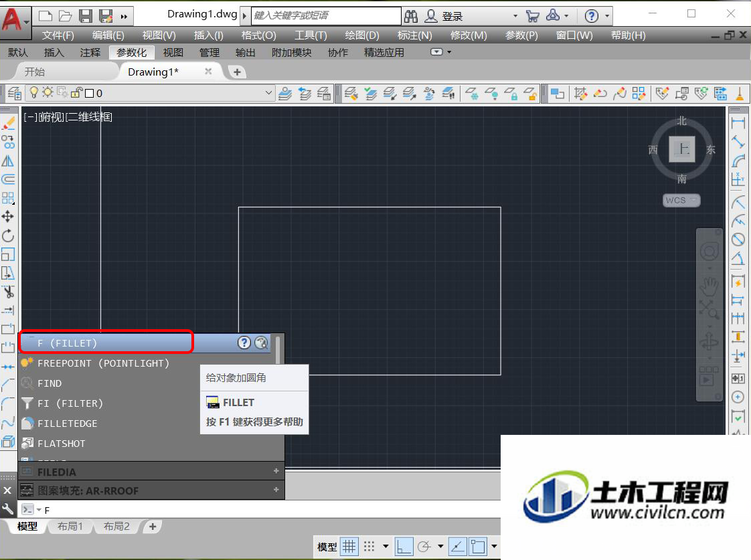The image size is (751, 560).
Task: Switch to the 附加模块 ribbon tab
Action: pyautogui.click(x=292, y=53)
